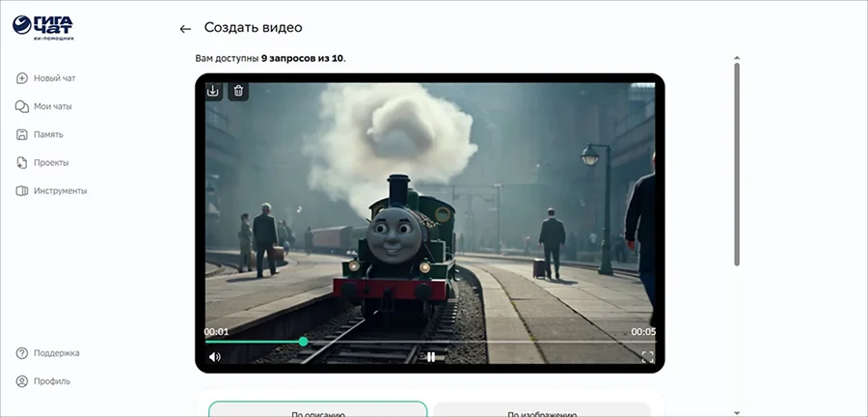The width and height of the screenshot is (868, 417).
Task: Click the green video progress handle
Action: pyautogui.click(x=304, y=342)
